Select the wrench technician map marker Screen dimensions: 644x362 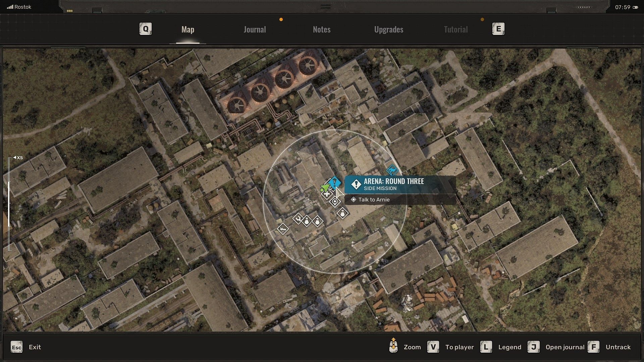tap(298, 219)
